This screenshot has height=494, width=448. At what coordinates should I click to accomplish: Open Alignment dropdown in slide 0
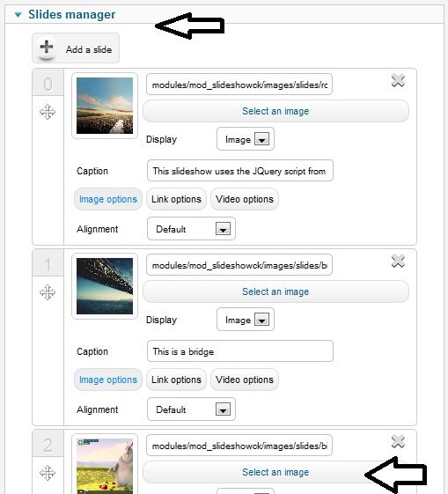click(191, 229)
